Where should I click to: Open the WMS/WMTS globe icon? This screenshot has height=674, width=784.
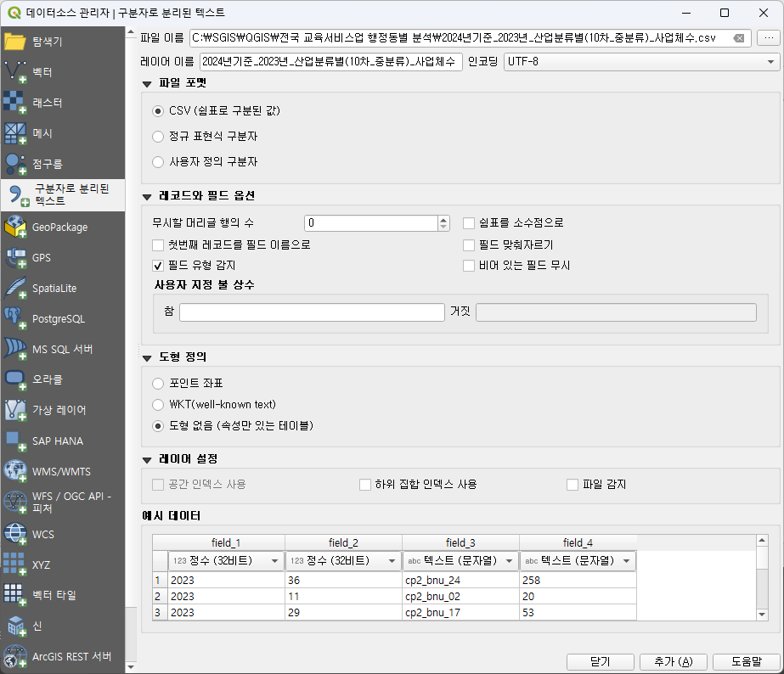(x=15, y=472)
